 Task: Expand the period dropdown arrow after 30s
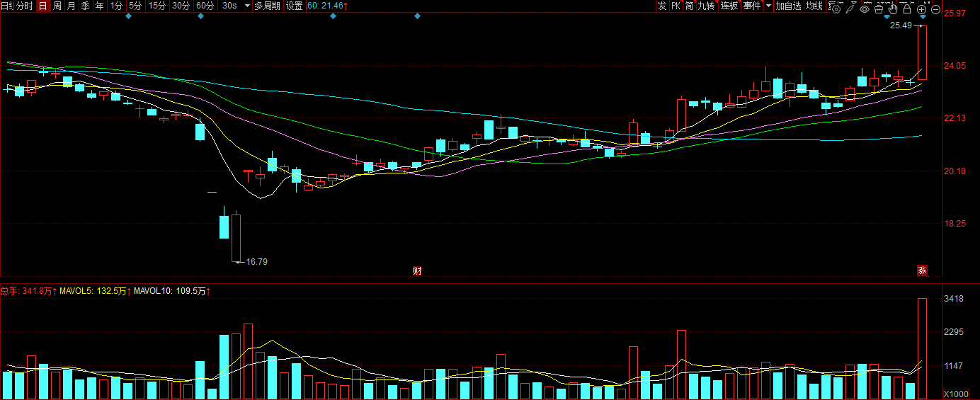[x=247, y=6]
